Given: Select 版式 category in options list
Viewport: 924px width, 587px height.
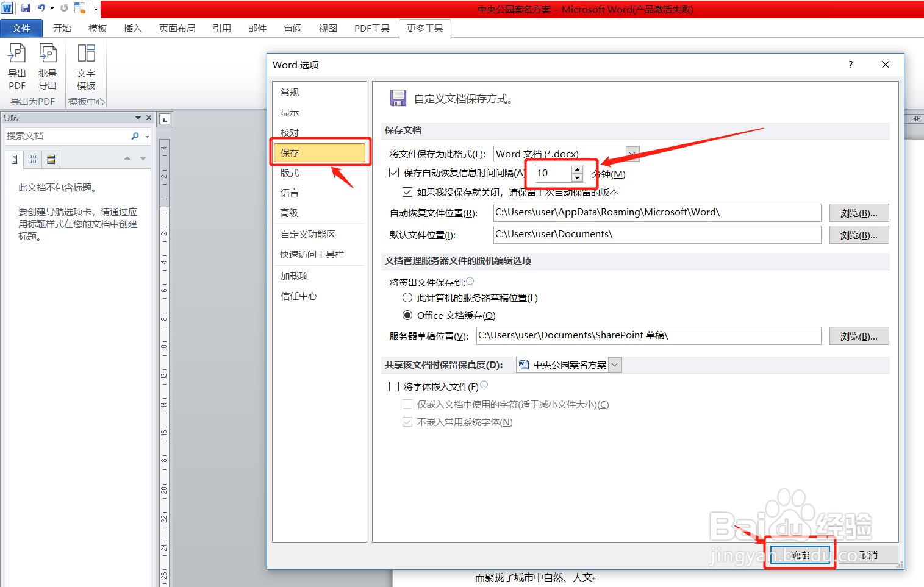Looking at the screenshot, I should (319, 173).
